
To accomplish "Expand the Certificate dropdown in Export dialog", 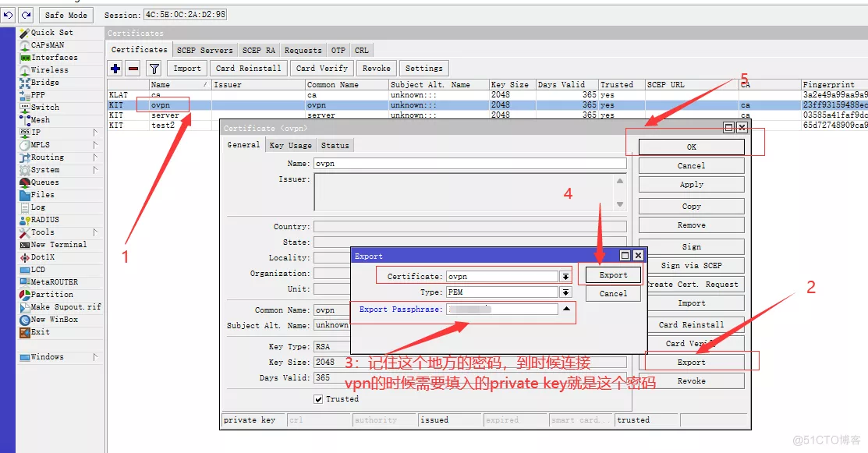I will pos(565,276).
